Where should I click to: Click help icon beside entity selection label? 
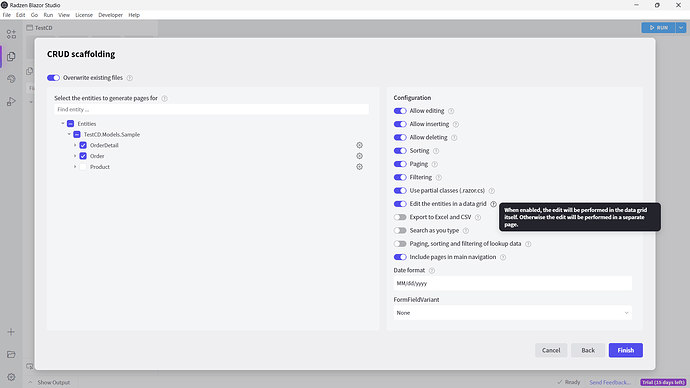pos(165,99)
